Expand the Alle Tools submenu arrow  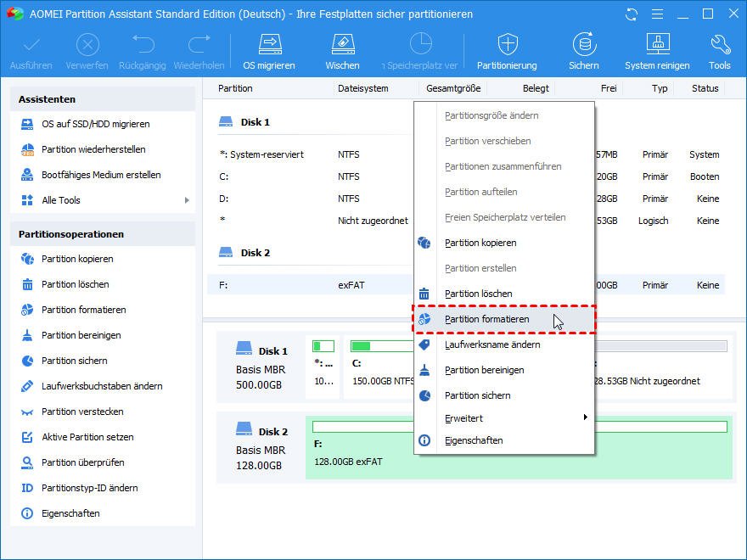(187, 200)
